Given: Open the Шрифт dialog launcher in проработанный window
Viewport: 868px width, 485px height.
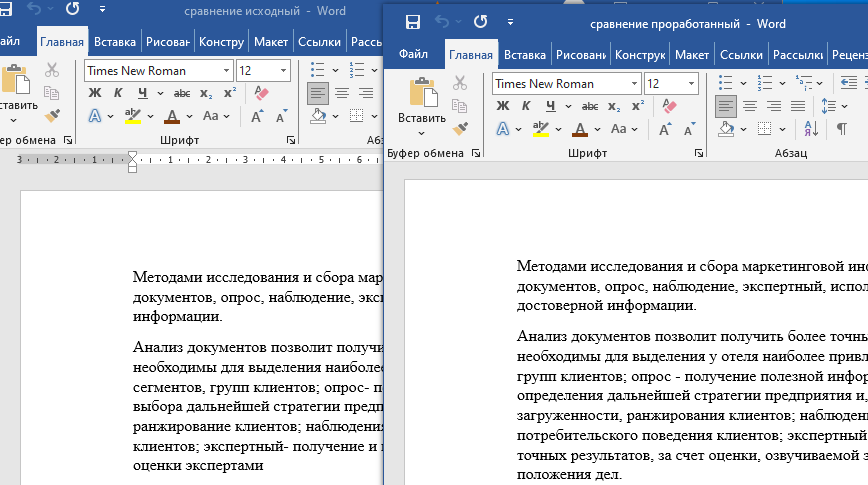Looking at the screenshot, I should [x=699, y=153].
